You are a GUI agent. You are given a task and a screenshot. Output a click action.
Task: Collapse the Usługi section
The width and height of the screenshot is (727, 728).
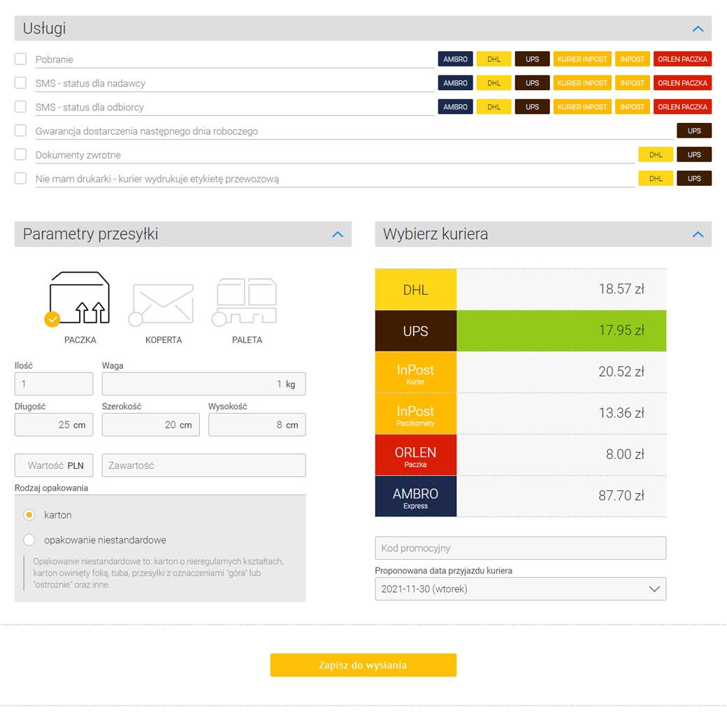697,29
